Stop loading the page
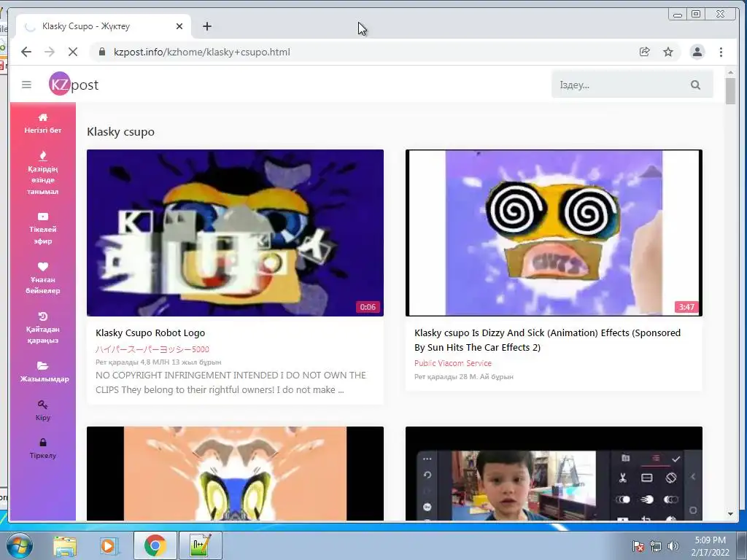747x560 pixels. [73, 52]
